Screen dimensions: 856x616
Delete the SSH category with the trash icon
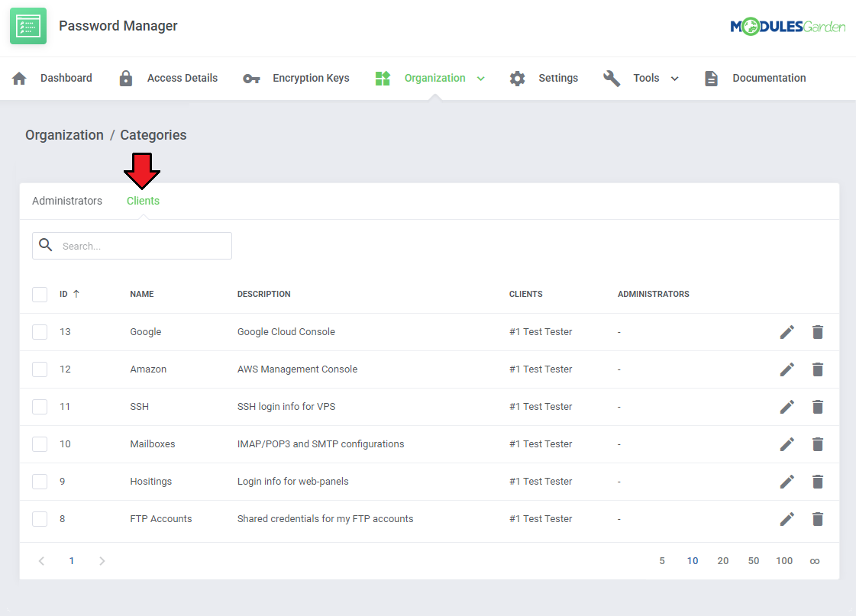pyautogui.click(x=817, y=407)
